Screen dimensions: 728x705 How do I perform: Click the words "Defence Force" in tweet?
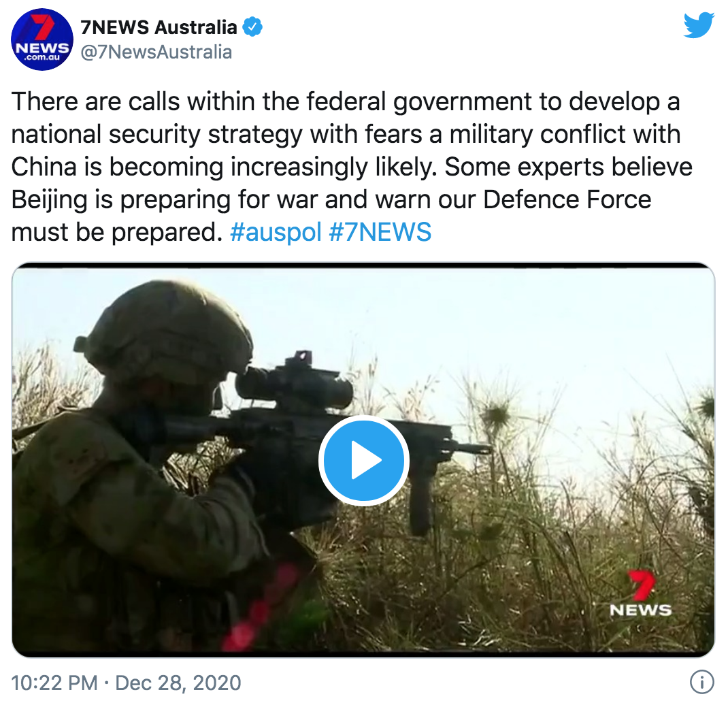[567, 199]
